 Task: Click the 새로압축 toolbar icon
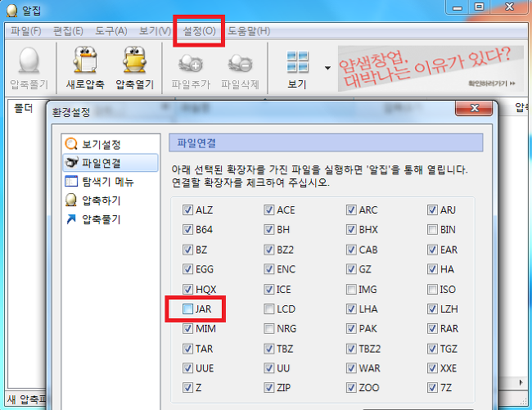[x=84, y=60]
